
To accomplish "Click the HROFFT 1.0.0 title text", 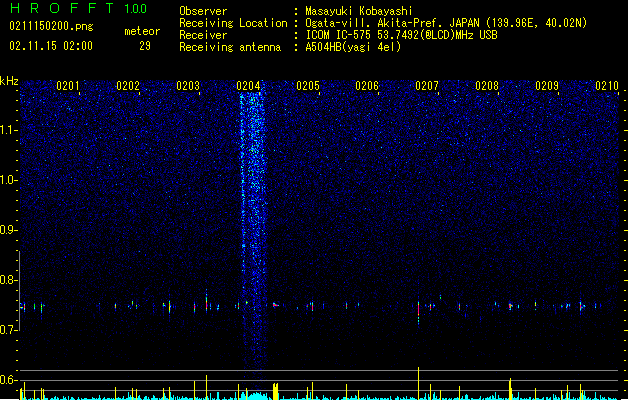I will pos(79,8).
